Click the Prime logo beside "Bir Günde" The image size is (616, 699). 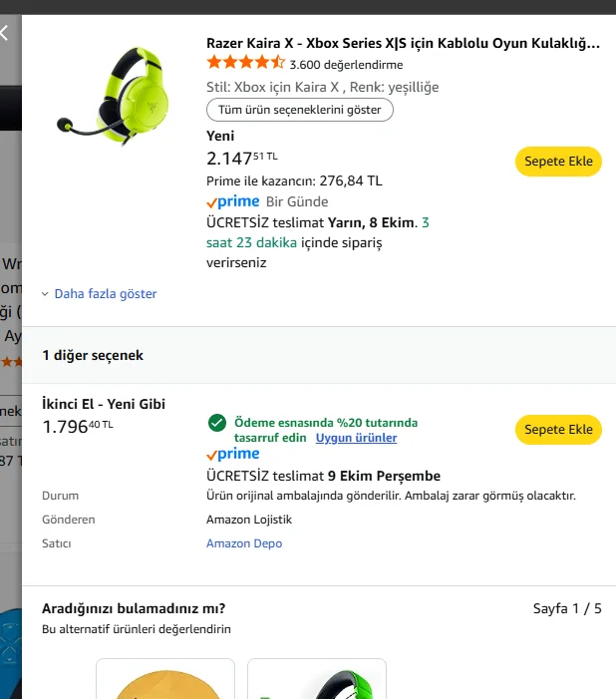point(233,201)
